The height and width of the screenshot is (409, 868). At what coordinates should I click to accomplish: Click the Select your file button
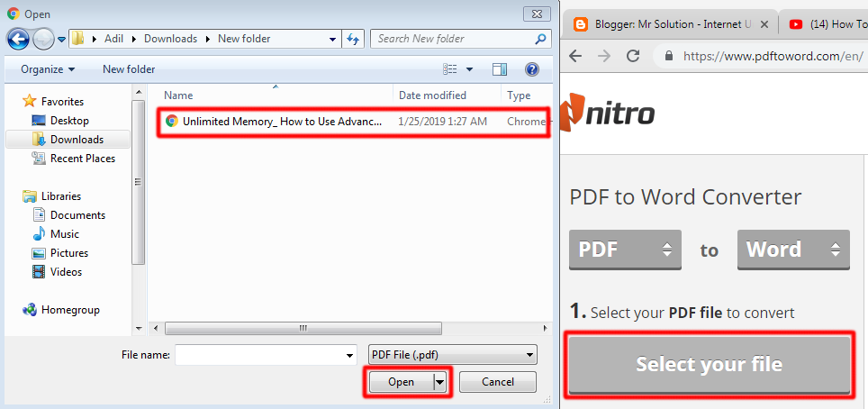(710, 364)
